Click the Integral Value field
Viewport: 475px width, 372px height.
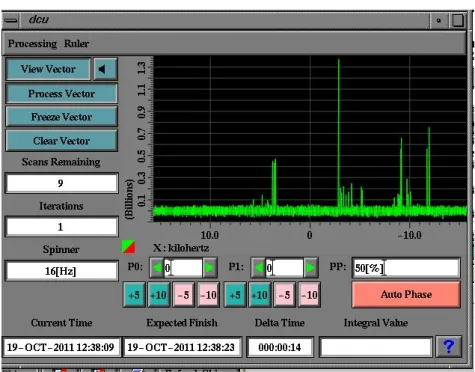(376, 347)
